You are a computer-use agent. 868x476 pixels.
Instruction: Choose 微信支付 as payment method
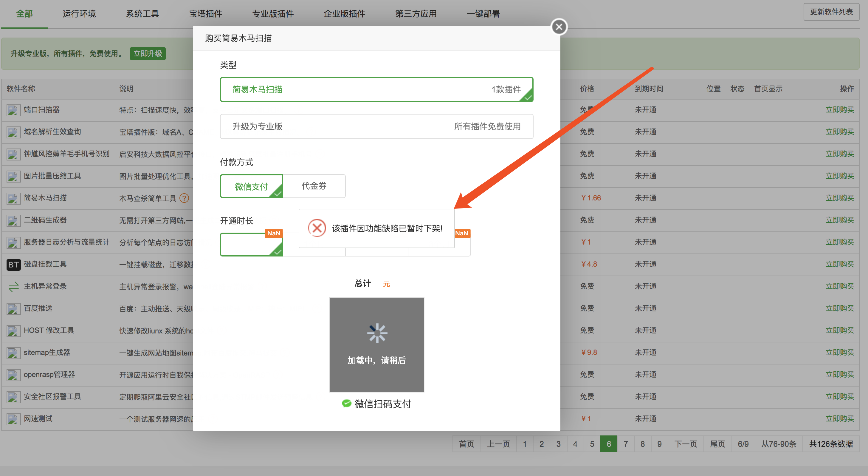tap(251, 186)
